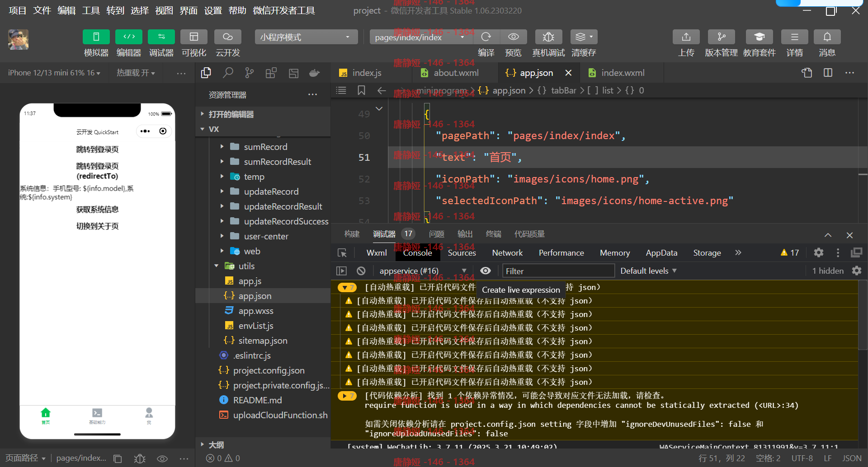Navigate back with the arrow icon
868x467 pixels.
[x=382, y=90]
